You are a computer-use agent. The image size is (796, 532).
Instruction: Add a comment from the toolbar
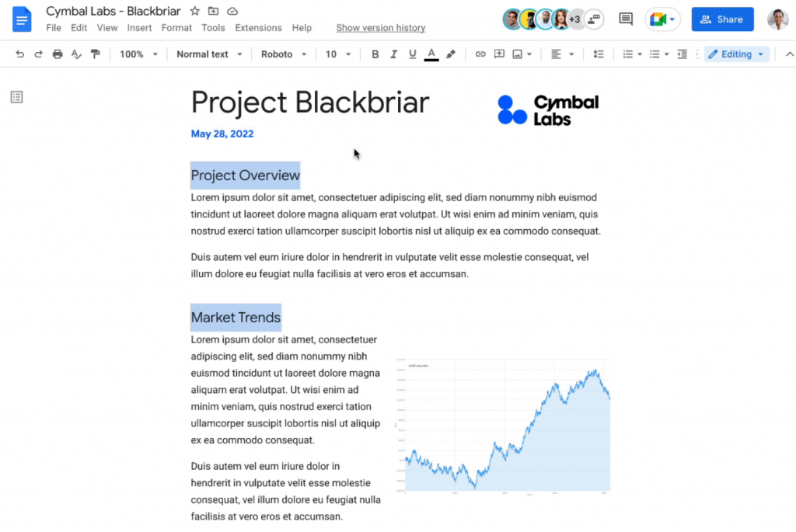498,54
